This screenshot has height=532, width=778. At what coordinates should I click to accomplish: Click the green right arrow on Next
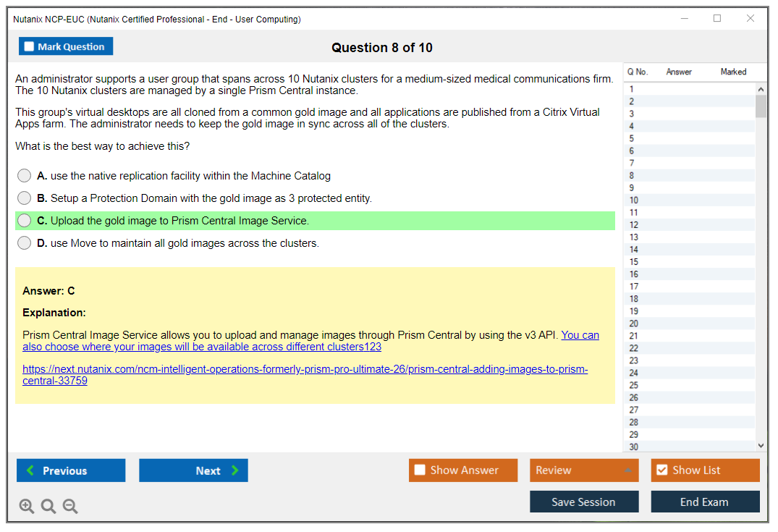click(x=235, y=470)
